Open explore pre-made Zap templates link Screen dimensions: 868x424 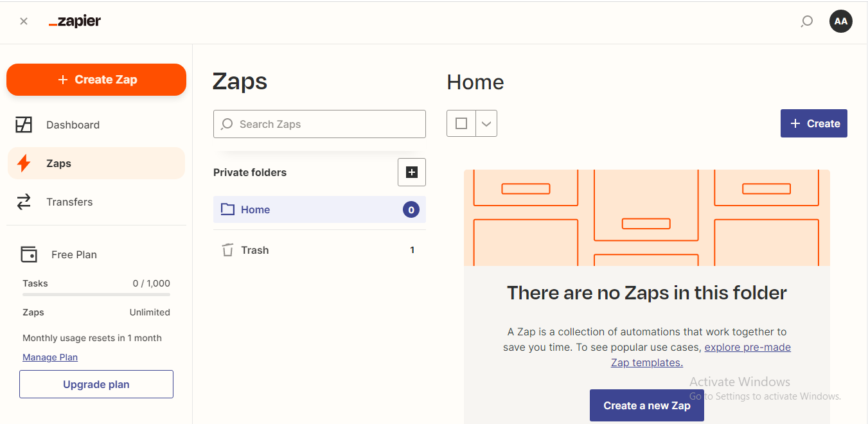click(x=702, y=355)
